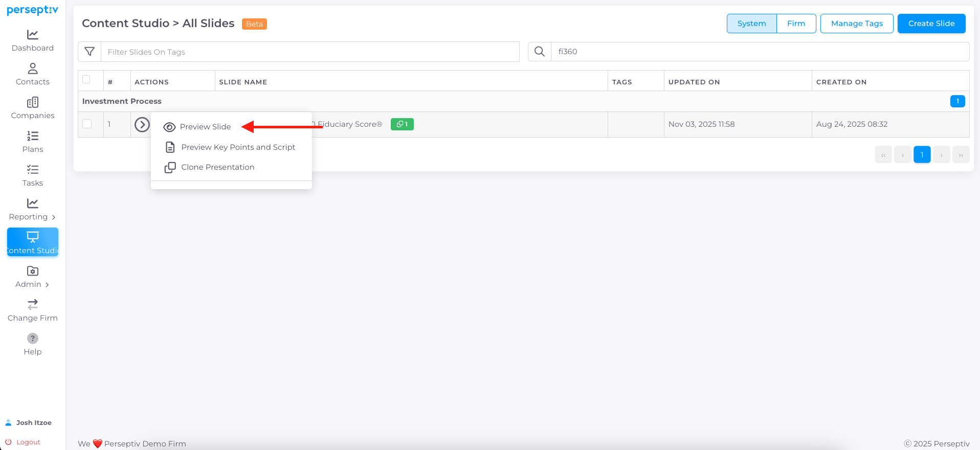Select page 1 in pagination
Image resolution: width=980 pixels, height=450 pixels.
coord(922,154)
